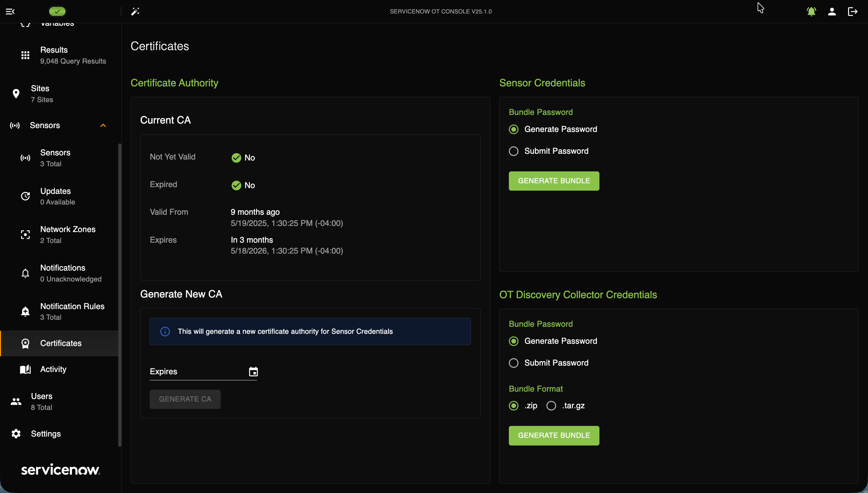Click 'Sensor Credentials' heading
The image size is (868, 493).
pos(542,83)
